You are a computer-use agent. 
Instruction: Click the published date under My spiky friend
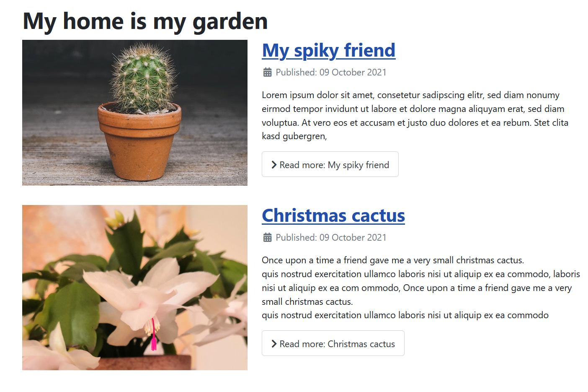click(331, 73)
